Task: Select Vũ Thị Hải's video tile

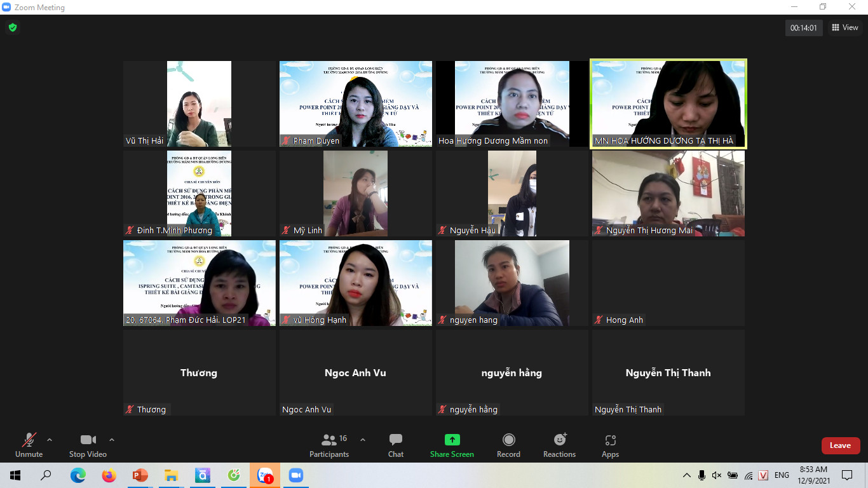Action: [x=199, y=104]
